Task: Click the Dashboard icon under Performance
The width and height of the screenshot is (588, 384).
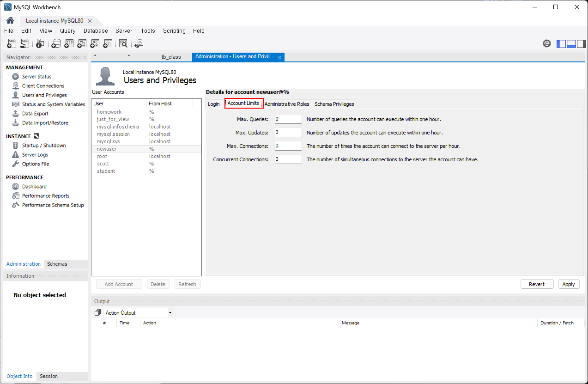Action: [16, 187]
